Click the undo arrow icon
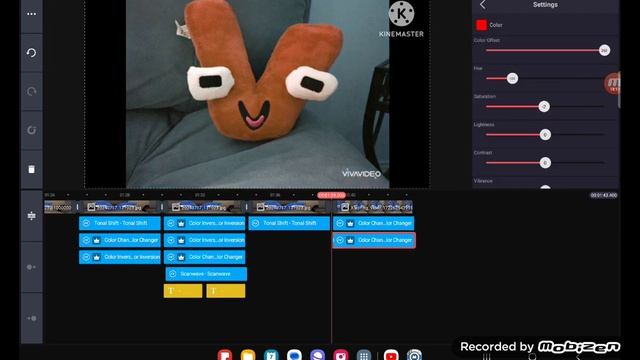The height and width of the screenshot is (360, 640). point(31,53)
